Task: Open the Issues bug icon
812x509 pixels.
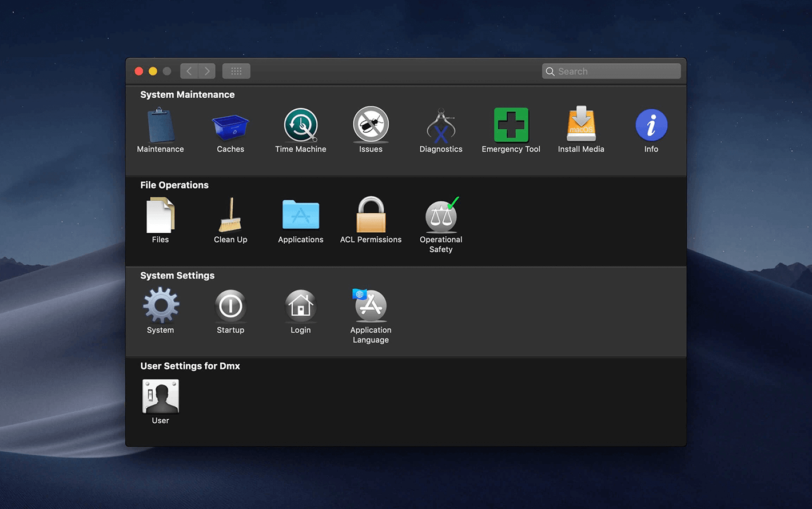Action: pyautogui.click(x=371, y=125)
